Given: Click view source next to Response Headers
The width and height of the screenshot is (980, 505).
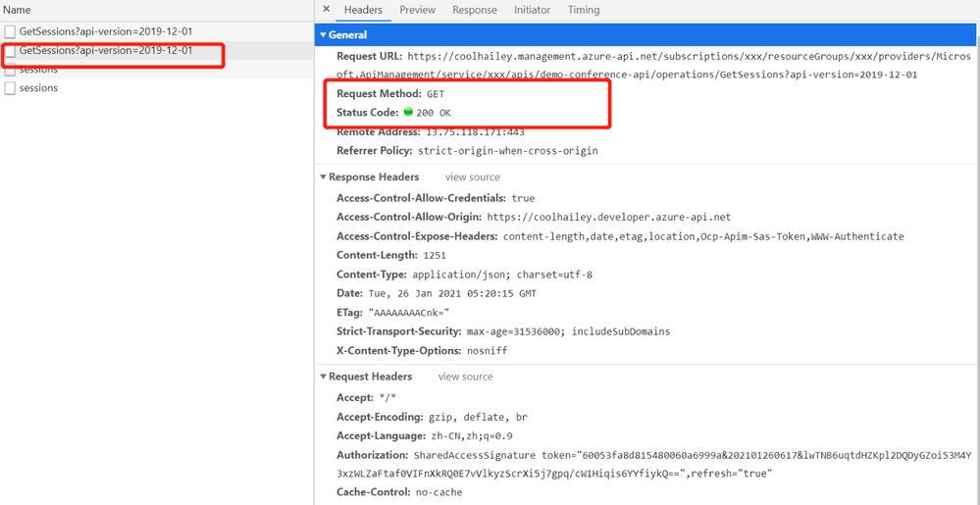Looking at the screenshot, I should point(473,177).
